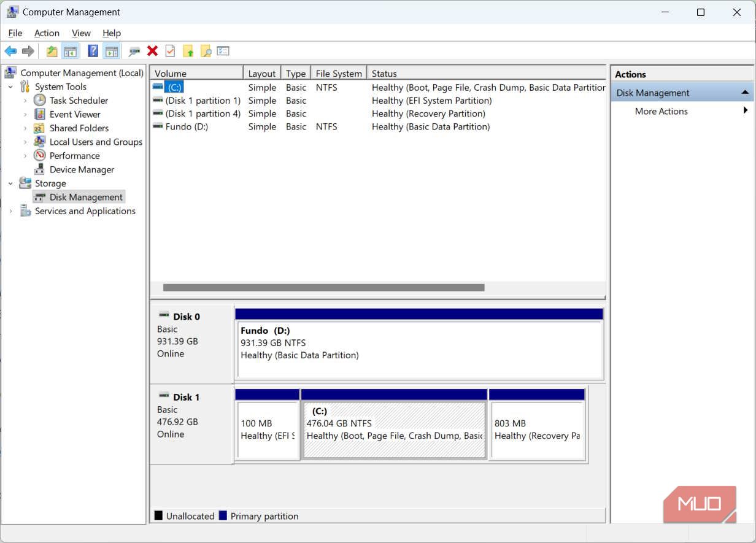This screenshot has height=543, width=756.
Task: Open the Action menu
Action: (x=47, y=33)
